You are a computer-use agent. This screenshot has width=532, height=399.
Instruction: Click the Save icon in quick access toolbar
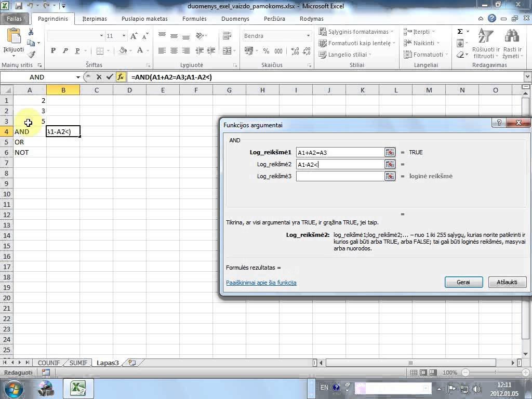19,6
